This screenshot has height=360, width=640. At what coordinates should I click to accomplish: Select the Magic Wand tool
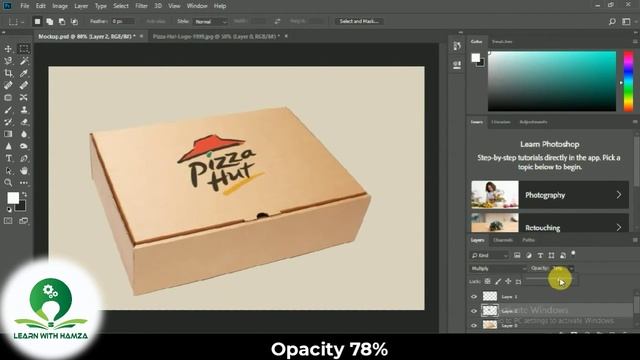(x=24, y=61)
